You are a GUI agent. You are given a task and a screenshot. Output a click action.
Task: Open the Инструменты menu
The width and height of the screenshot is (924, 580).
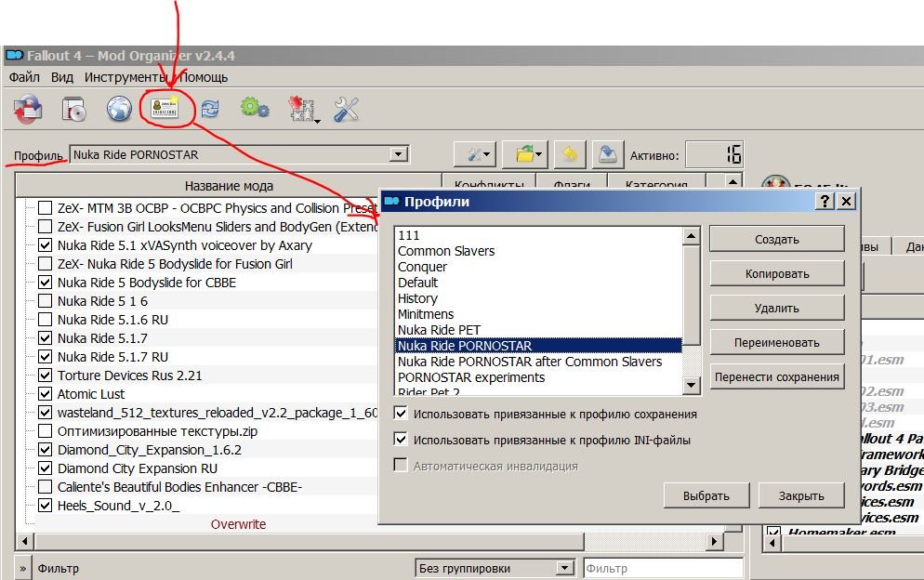[125, 77]
